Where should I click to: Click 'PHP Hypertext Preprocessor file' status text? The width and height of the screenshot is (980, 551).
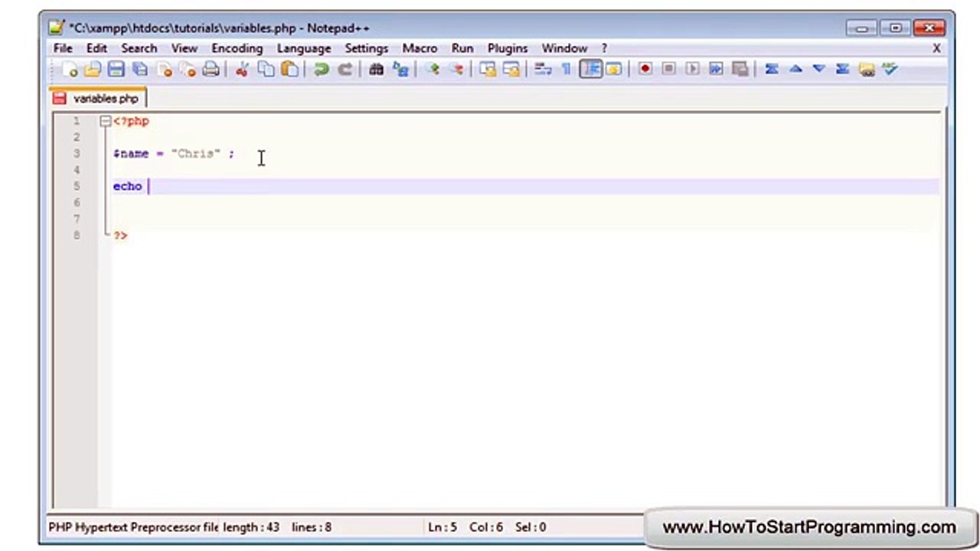(133, 527)
